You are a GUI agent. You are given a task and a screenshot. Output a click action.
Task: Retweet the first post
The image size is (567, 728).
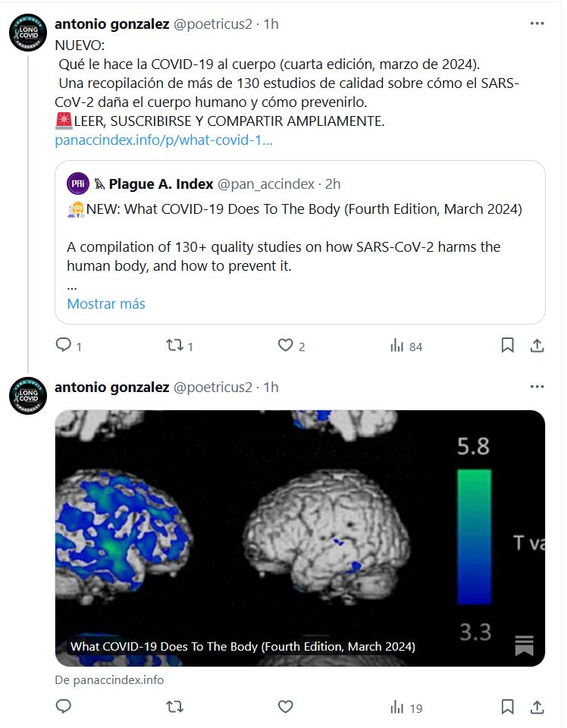174,346
